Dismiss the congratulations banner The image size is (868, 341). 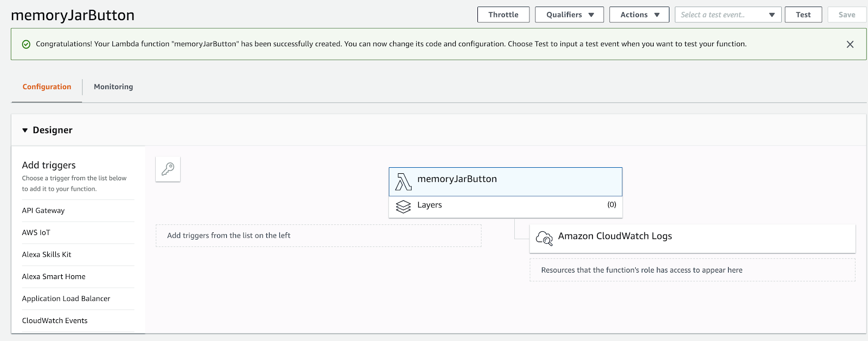click(x=850, y=44)
